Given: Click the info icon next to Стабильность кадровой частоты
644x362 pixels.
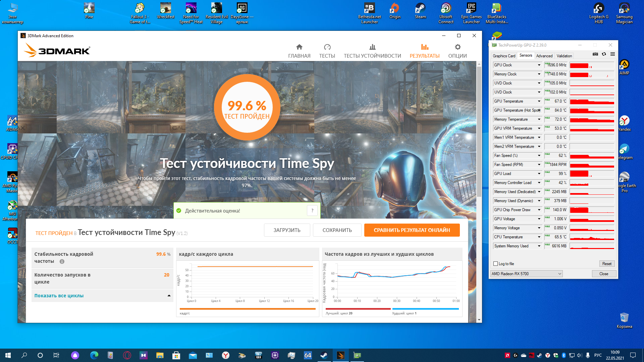Looking at the screenshot, I should 62,261.
